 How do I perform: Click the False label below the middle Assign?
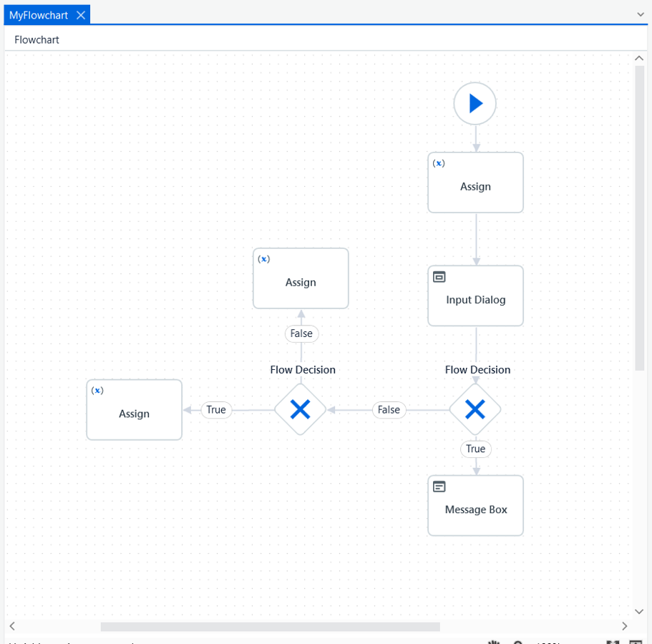[301, 333]
